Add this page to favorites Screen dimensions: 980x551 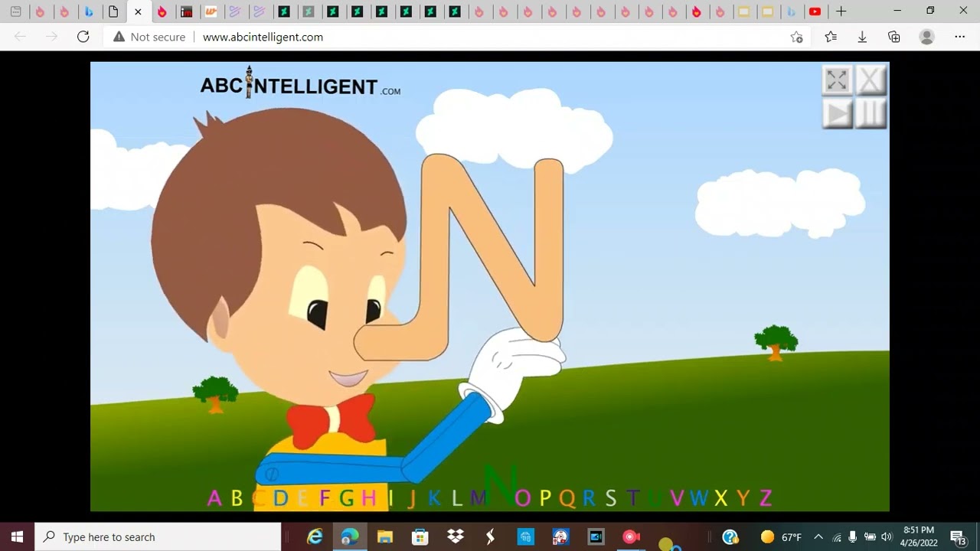pyautogui.click(x=796, y=37)
